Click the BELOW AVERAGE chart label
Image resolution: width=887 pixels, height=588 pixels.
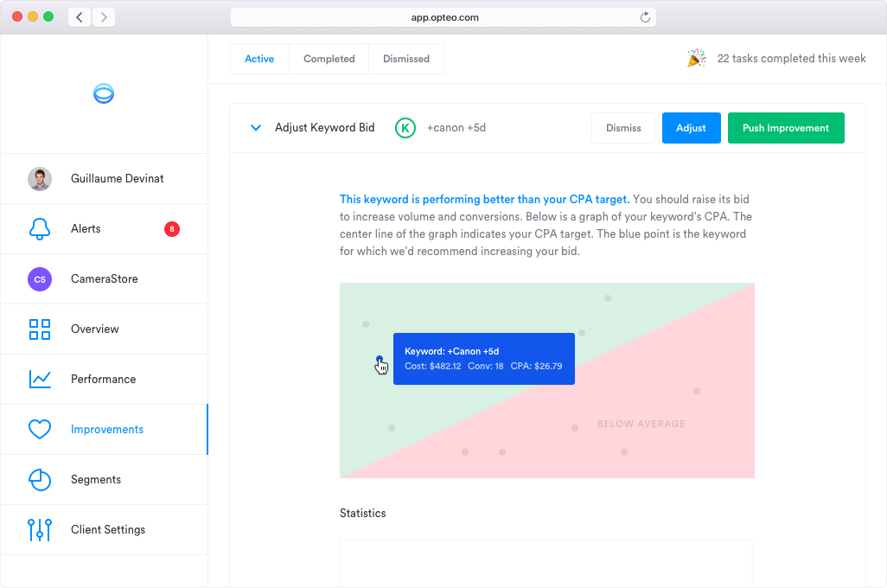click(641, 424)
